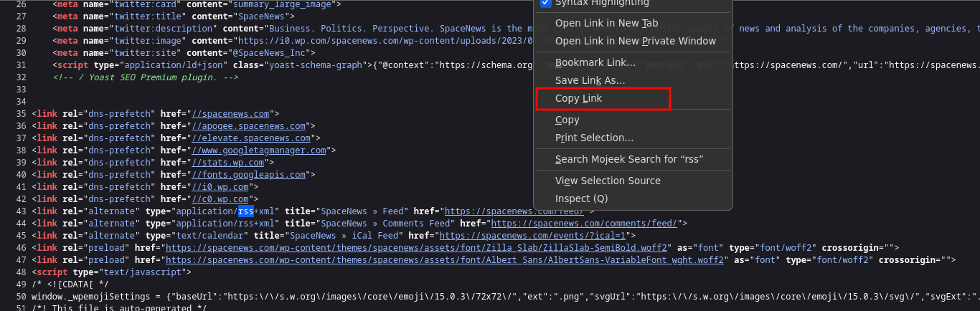
Task: Follow the //elevate.spacenews.com href link
Action: (250, 138)
